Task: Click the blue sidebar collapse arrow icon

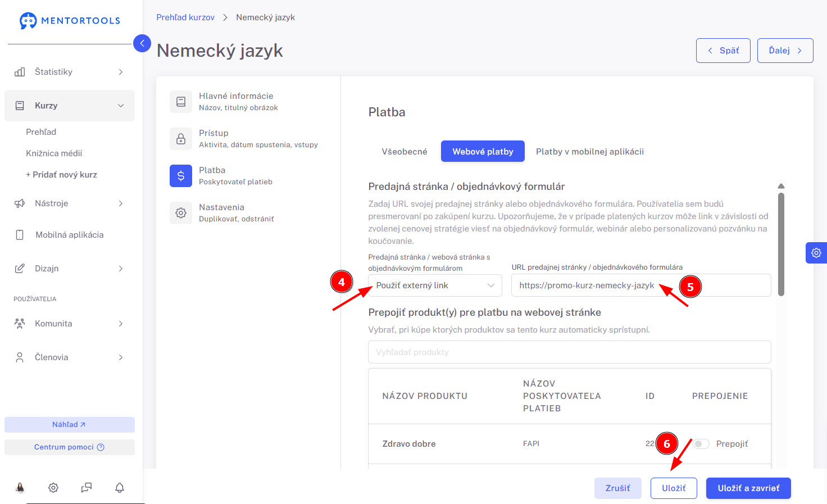Action: click(x=142, y=43)
